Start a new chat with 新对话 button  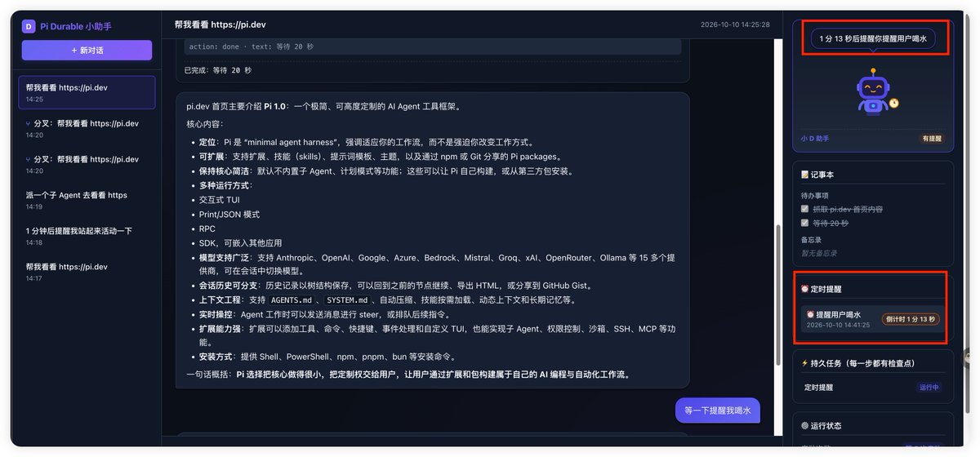coord(87,50)
